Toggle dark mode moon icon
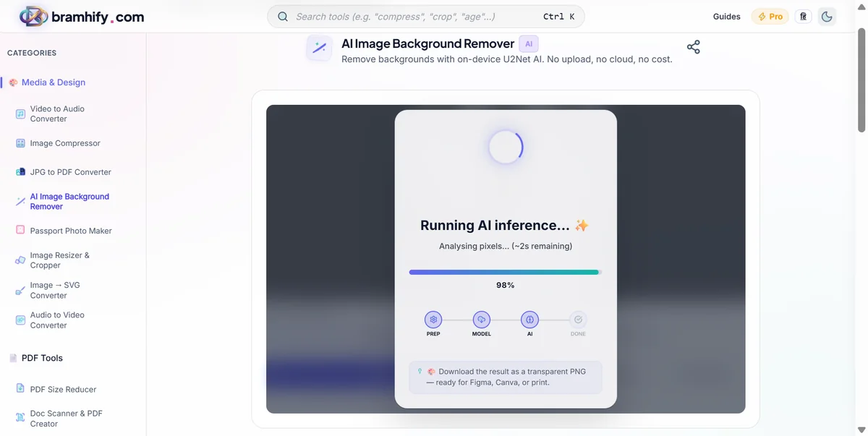This screenshot has height=436, width=868. click(827, 17)
